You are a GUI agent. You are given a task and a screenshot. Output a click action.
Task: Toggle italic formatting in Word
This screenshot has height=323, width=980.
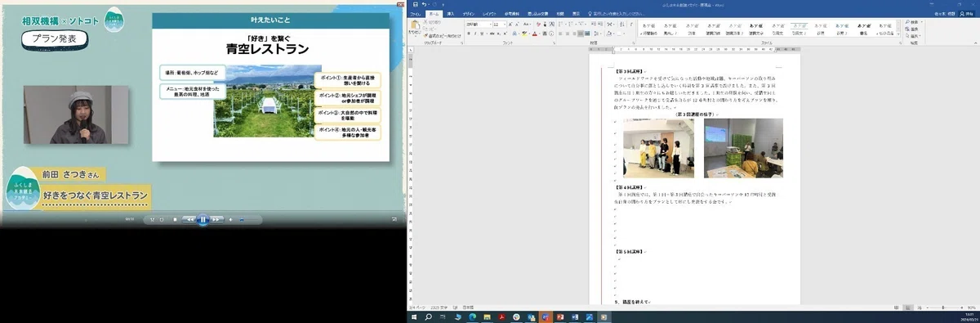[475, 34]
